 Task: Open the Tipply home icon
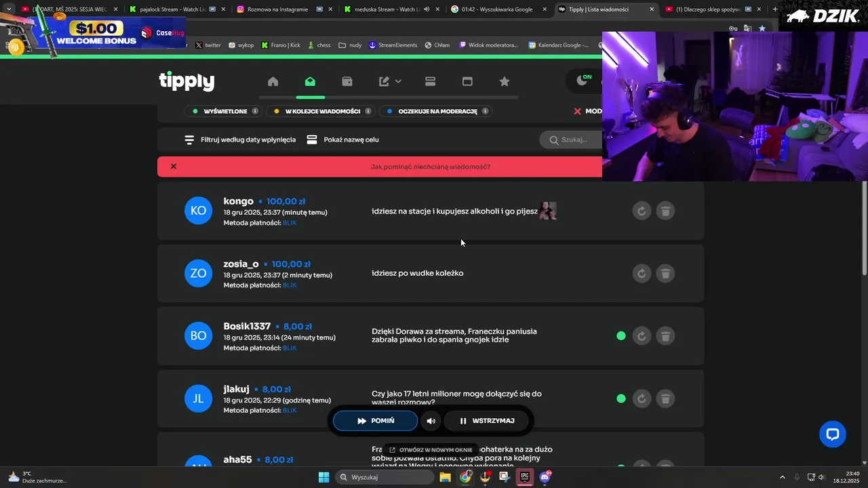pyautogui.click(x=273, y=81)
